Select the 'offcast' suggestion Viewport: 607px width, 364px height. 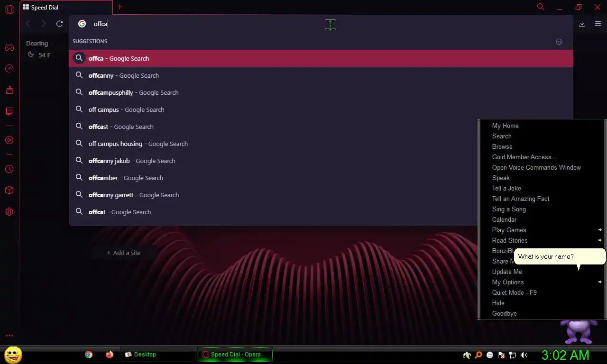[274, 127]
